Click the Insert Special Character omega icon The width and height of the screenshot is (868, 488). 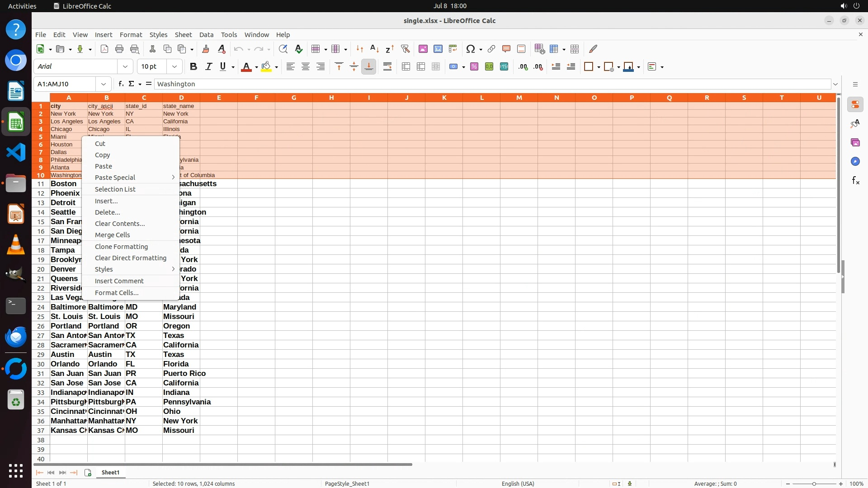pyautogui.click(x=470, y=49)
